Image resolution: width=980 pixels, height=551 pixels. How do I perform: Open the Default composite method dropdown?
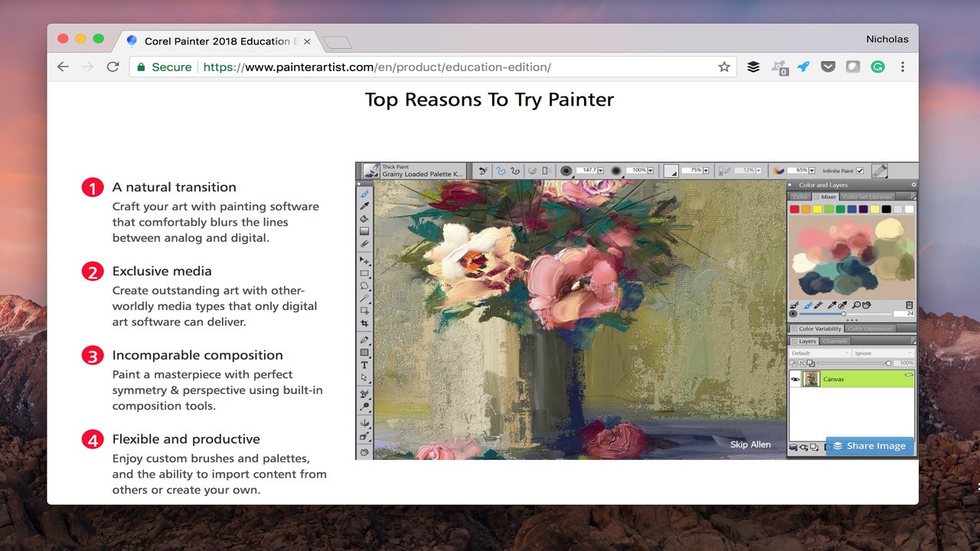tap(818, 353)
